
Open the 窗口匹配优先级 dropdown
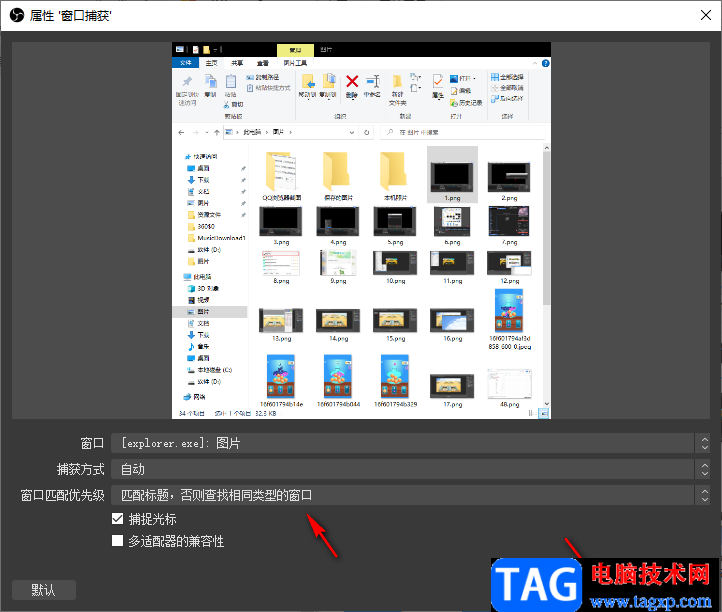click(x=410, y=495)
